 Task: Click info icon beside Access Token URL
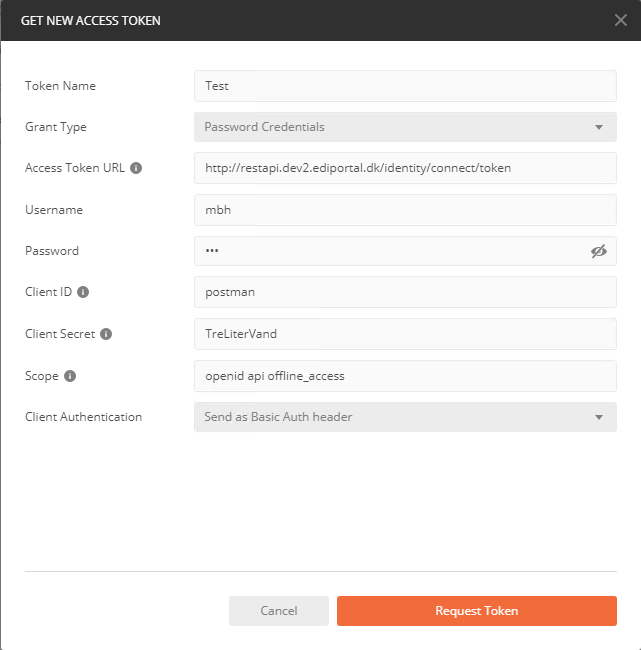point(136,168)
